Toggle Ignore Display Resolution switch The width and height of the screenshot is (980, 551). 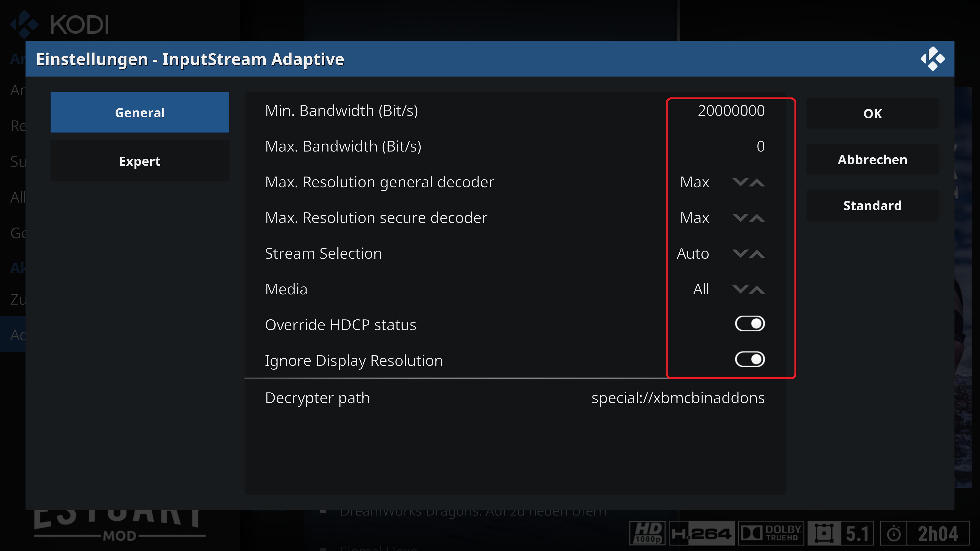point(750,359)
